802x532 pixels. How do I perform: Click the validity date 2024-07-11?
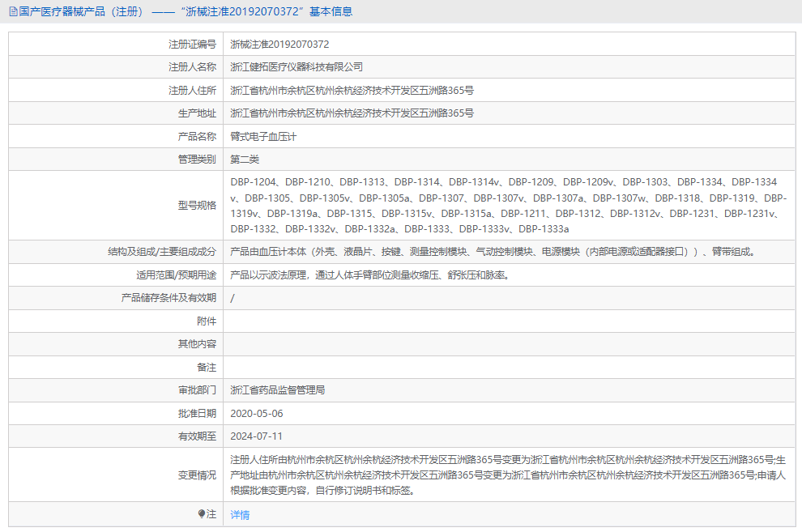[258, 436]
